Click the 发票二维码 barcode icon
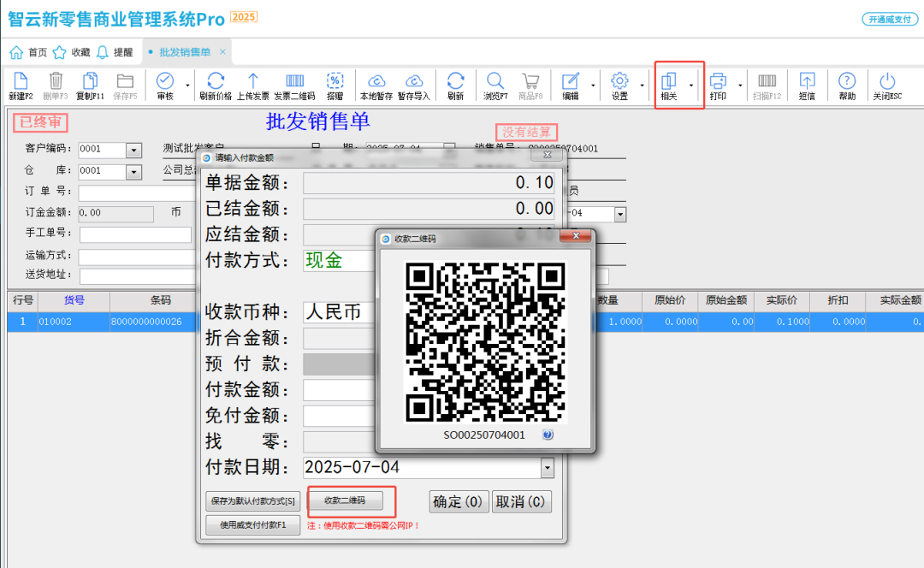Viewport: 924px width, 568px height. [x=294, y=80]
